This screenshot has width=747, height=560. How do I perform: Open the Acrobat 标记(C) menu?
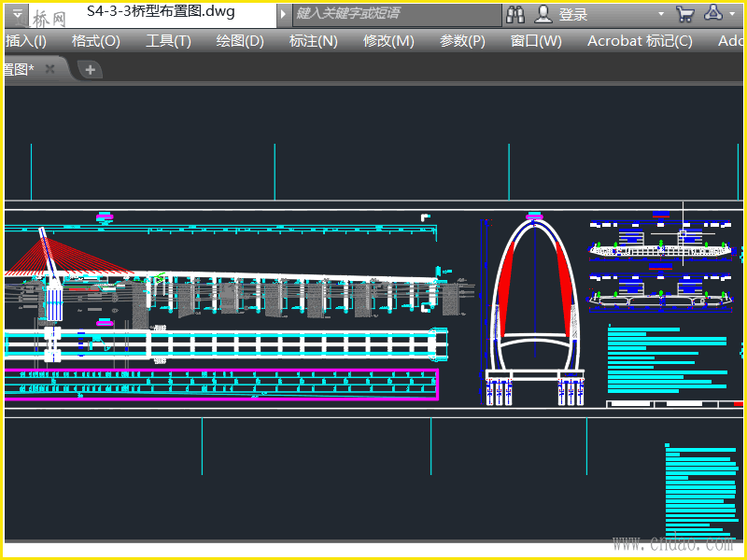pos(640,41)
